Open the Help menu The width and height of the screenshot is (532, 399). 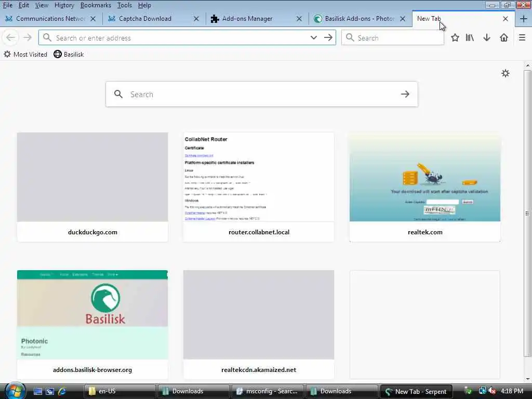point(144,5)
